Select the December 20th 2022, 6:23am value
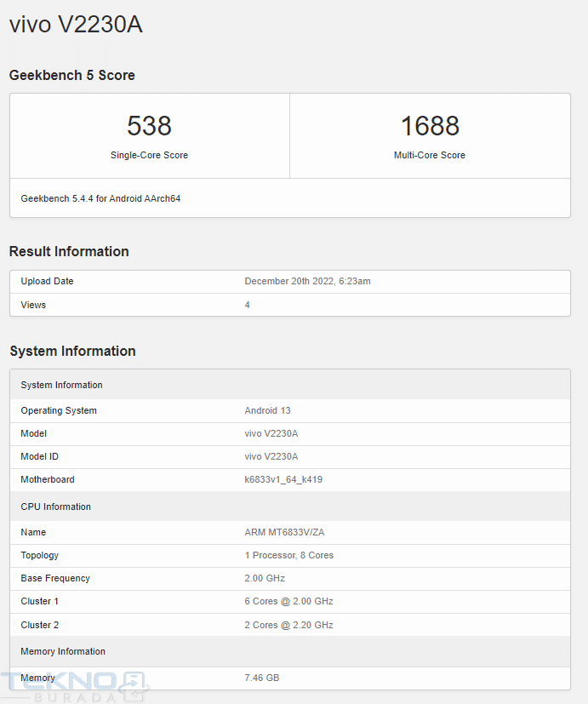 tap(307, 281)
